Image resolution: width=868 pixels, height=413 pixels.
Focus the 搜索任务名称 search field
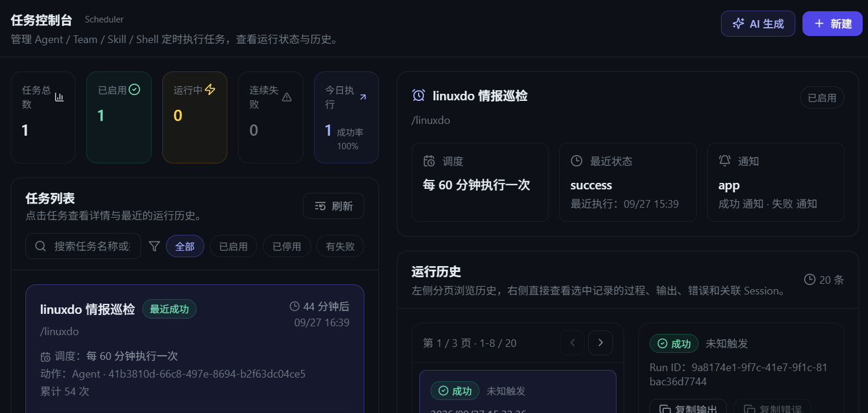pyautogui.click(x=83, y=246)
